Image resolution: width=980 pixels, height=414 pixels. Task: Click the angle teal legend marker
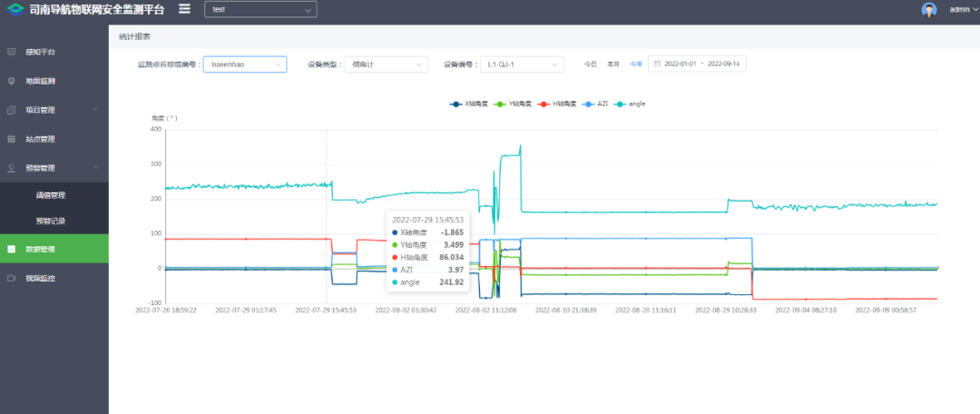point(621,103)
